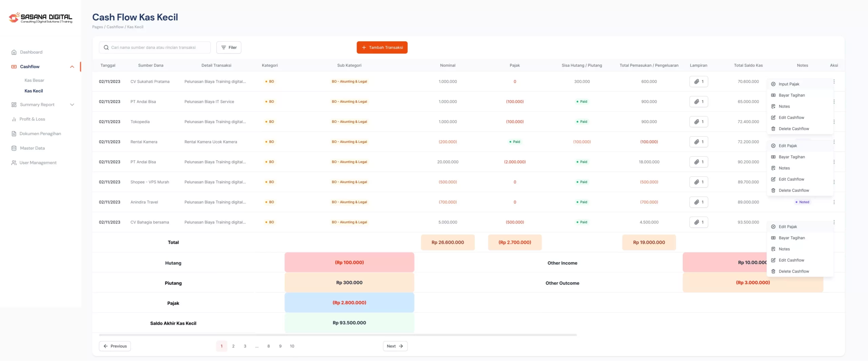This screenshot has height=361, width=868.
Task: Open attachment for CV Sukahati Pratama row
Action: pos(698,82)
